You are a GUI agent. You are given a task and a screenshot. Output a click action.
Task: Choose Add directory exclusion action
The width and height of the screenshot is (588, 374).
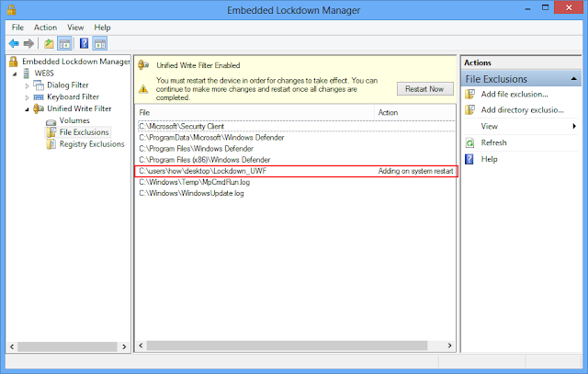point(523,110)
